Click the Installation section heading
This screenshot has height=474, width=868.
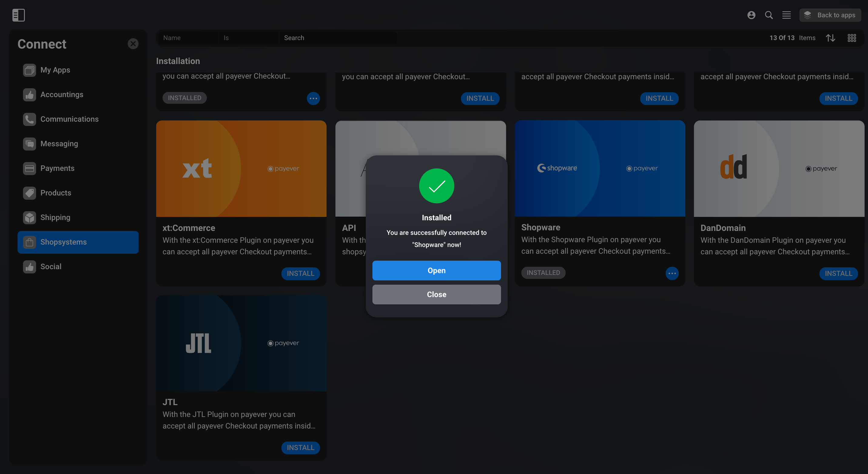(178, 61)
